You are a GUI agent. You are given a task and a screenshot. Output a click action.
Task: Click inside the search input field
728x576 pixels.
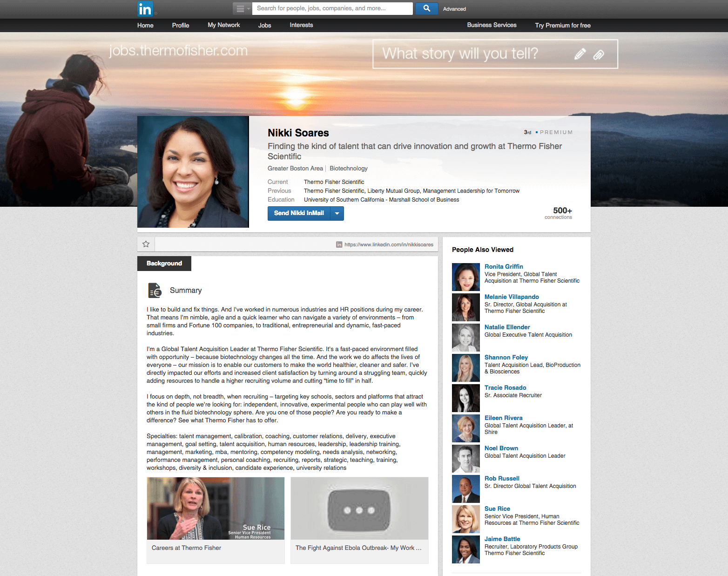click(332, 8)
